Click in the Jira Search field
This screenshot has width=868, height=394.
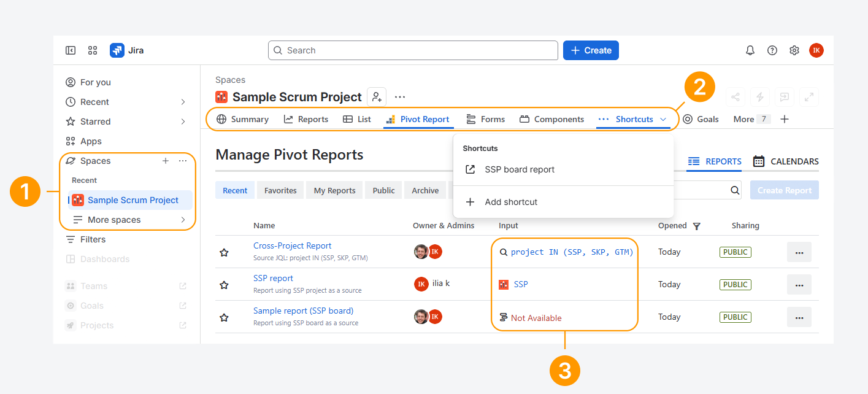click(x=413, y=50)
